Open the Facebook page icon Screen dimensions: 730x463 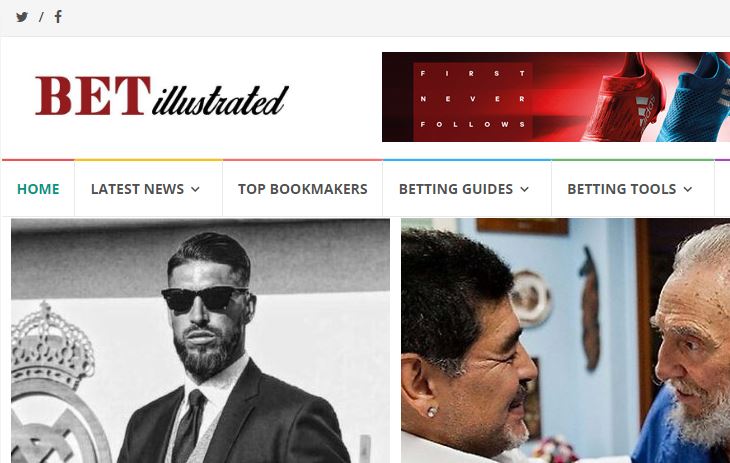58,17
